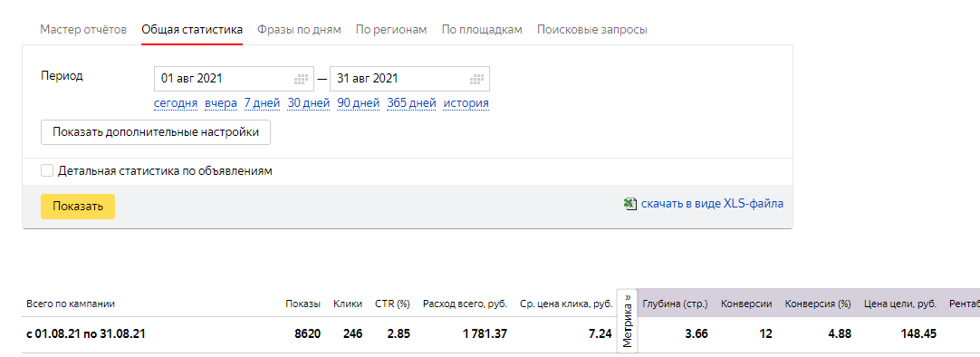Click the average click price 7.24
The height and width of the screenshot is (357, 980).
pos(600,333)
